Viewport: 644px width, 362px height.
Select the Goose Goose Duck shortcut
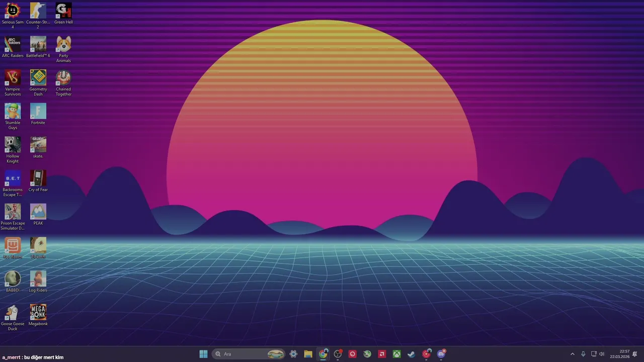click(13, 318)
